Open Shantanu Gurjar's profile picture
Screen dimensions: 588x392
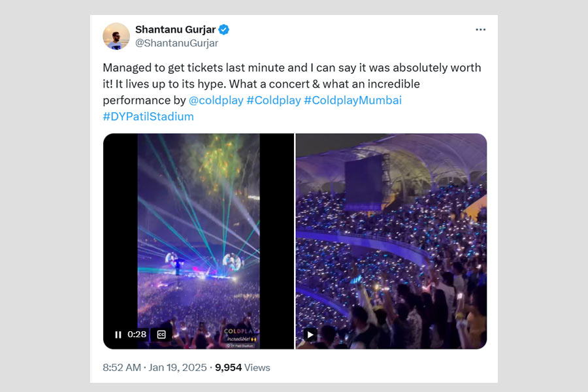click(116, 36)
